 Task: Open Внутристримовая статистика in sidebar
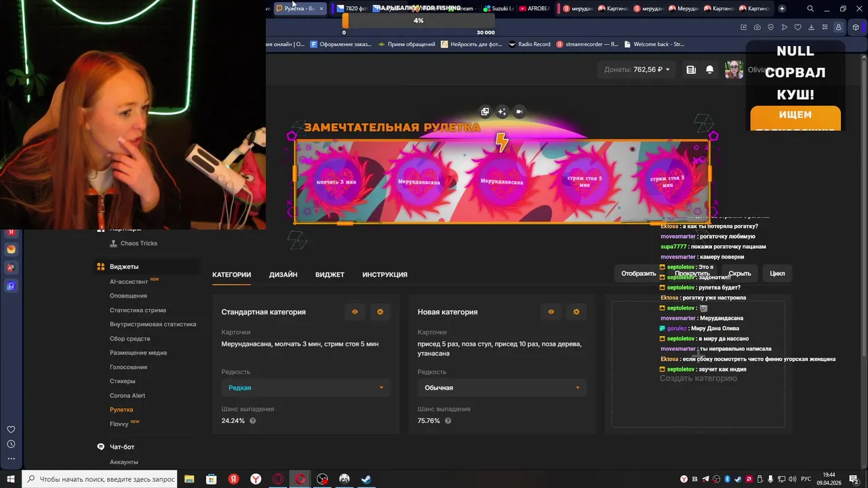[153, 324]
